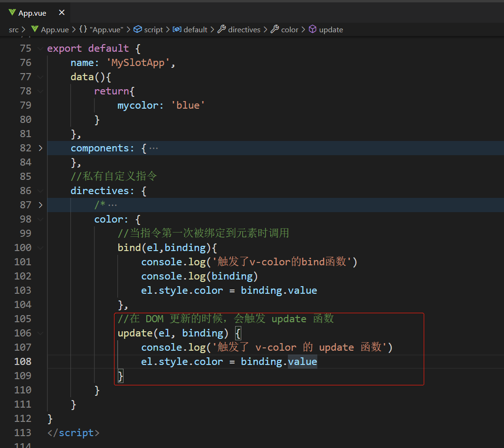This screenshot has width=504, height=448.
Task: Click the export keyword on line 75
Action: (x=65, y=48)
